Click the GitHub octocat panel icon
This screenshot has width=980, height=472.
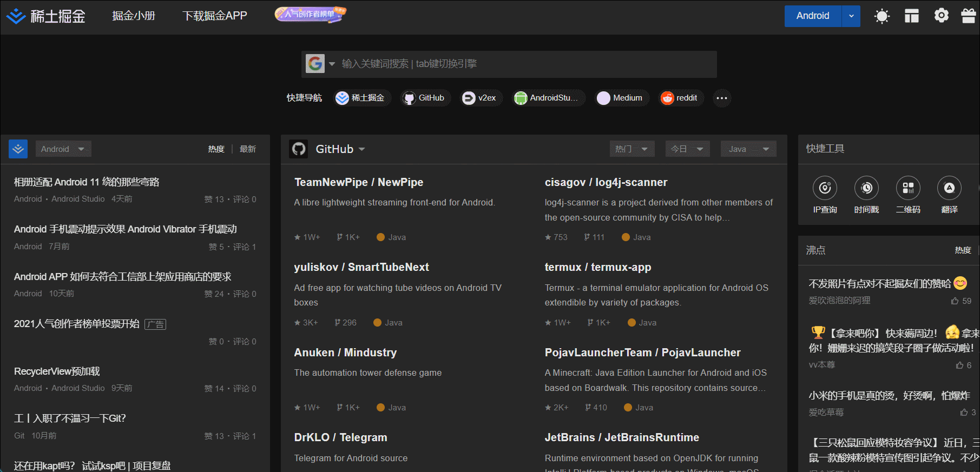pos(299,149)
